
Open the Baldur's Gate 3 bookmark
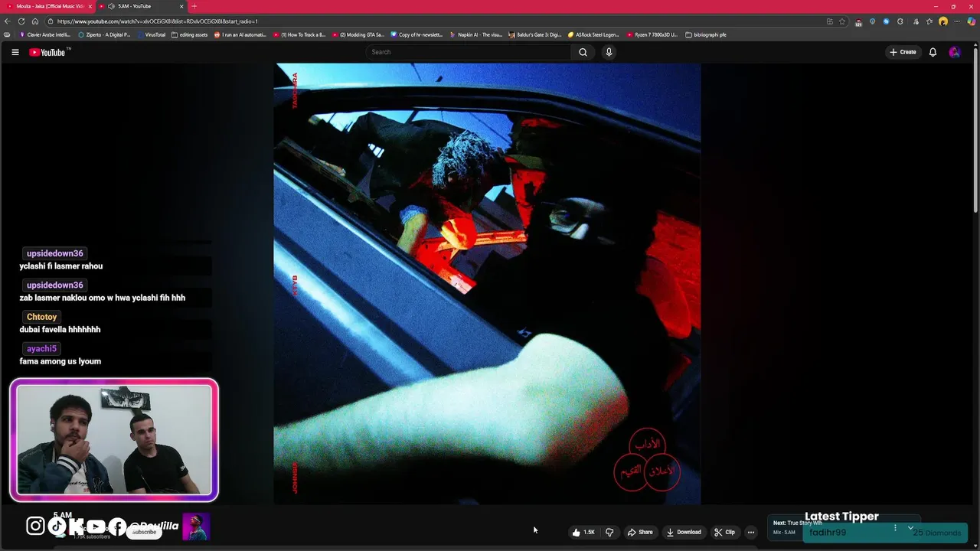point(535,34)
